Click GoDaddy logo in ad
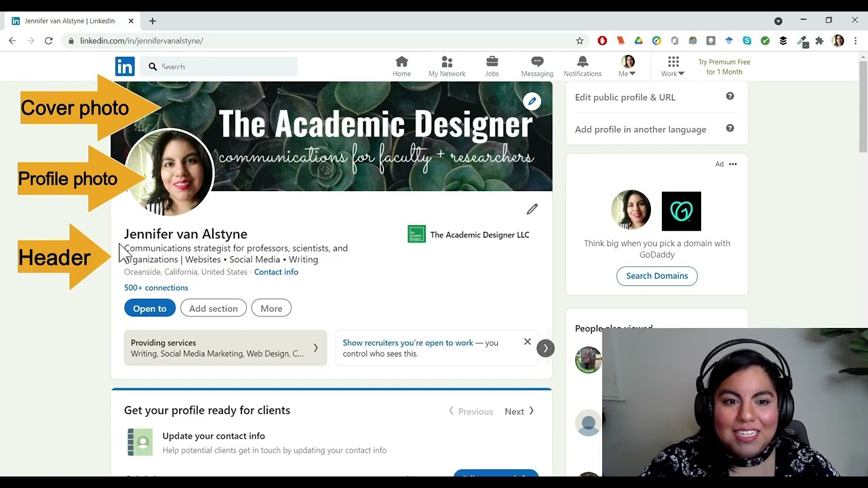Image resolution: width=868 pixels, height=488 pixels. (x=681, y=211)
